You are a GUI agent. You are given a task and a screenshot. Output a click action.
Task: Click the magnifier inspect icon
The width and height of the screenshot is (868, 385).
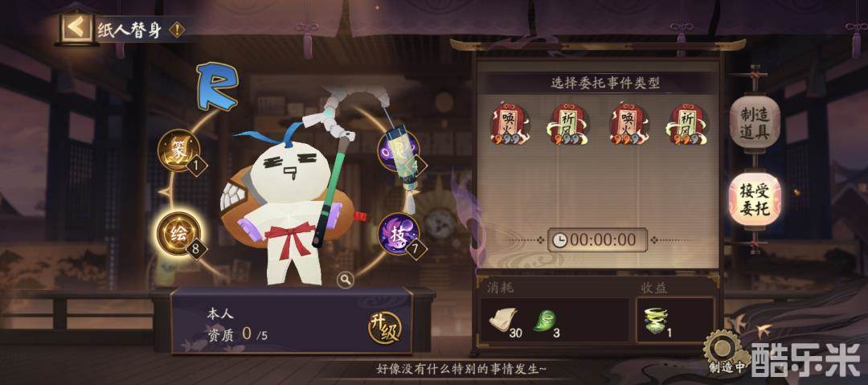(346, 280)
